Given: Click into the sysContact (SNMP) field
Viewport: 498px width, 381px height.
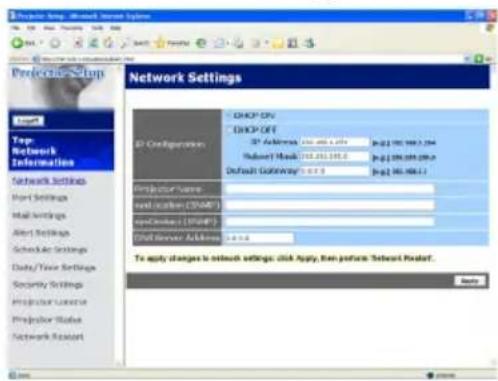Looking at the screenshot, I should pyautogui.click(x=330, y=221).
